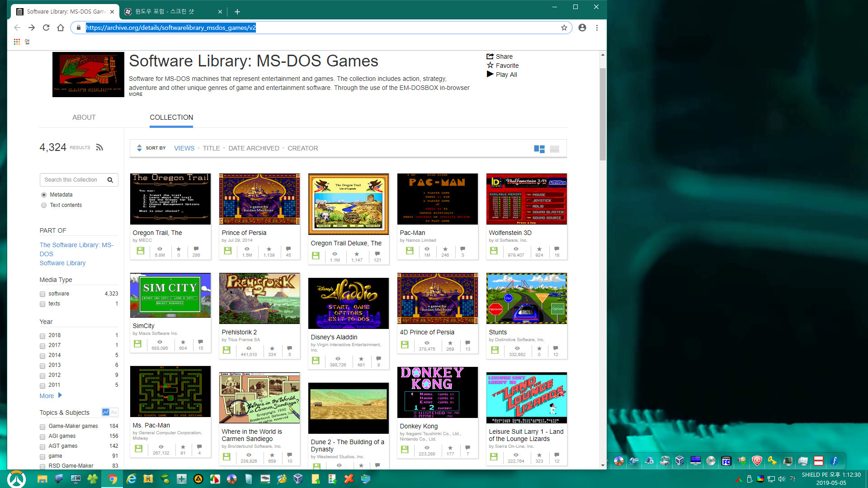The width and height of the screenshot is (868, 488).
Task: Select Metadata search radio button
Action: pos(44,195)
